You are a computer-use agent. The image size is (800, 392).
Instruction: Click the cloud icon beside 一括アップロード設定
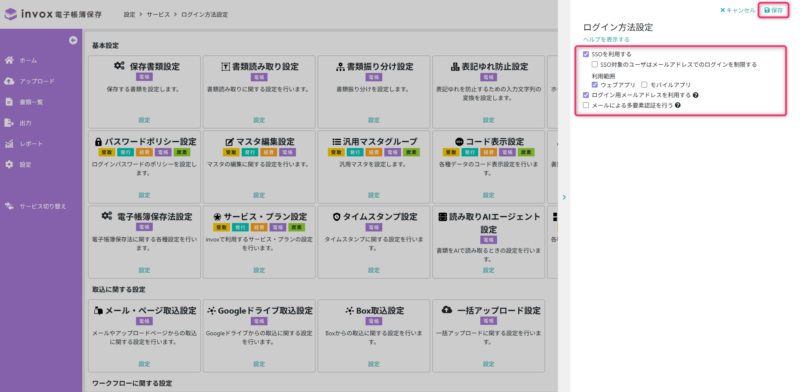coord(447,310)
